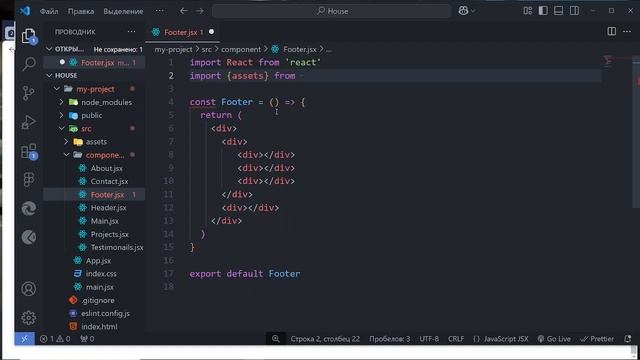Open the Search view in activity bar
Image resolution: width=640 pixels, height=360 pixels.
point(29,64)
